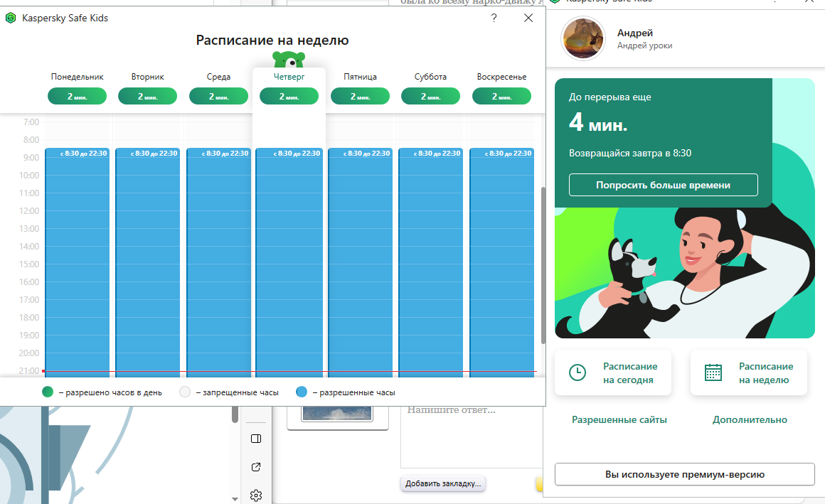This screenshot has width=825, height=504.
Task: Click the calendar icon for the week schedule
Action: pyautogui.click(x=713, y=372)
